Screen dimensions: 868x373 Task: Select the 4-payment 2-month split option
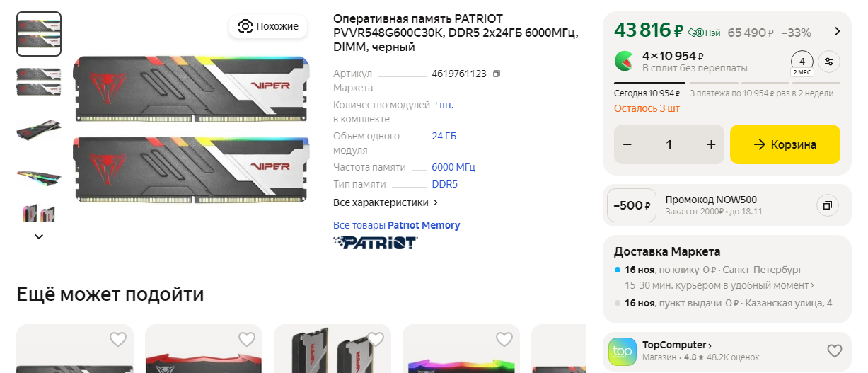coord(802,63)
